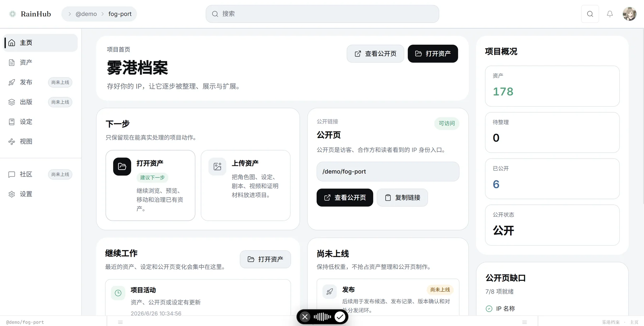The width and height of the screenshot is (644, 326).
Task: Click the folder icon in 打开资产 card
Action: [x=122, y=166]
